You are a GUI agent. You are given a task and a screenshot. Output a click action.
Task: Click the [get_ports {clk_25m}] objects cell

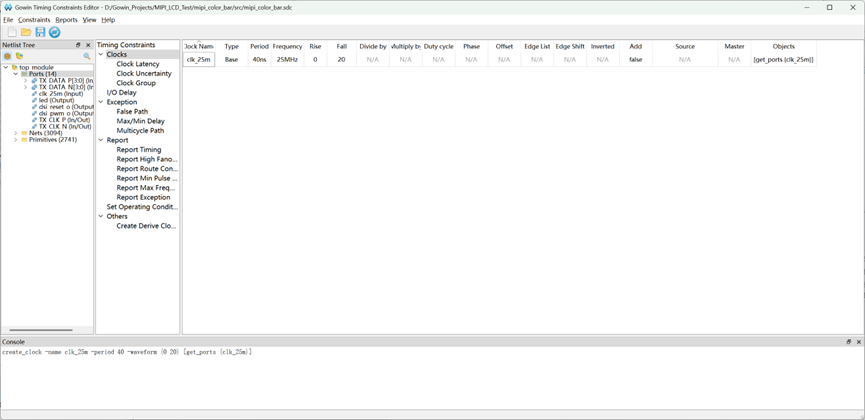(783, 60)
